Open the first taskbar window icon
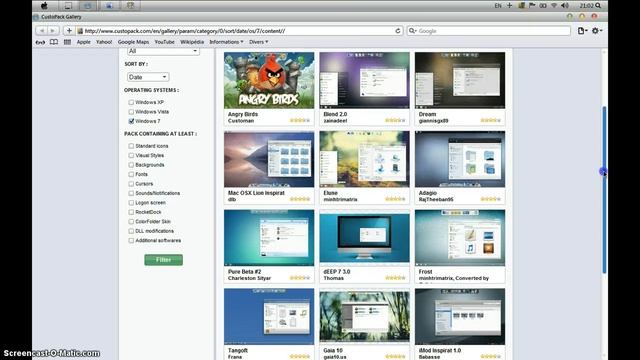This screenshot has height=360, width=640. (x=68, y=5)
